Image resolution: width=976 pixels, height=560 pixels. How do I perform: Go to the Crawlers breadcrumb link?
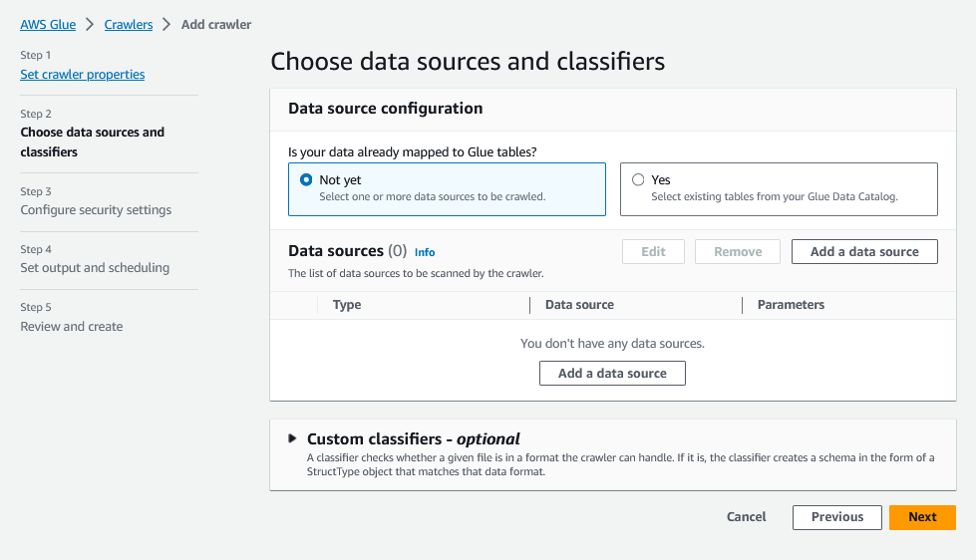[129, 24]
